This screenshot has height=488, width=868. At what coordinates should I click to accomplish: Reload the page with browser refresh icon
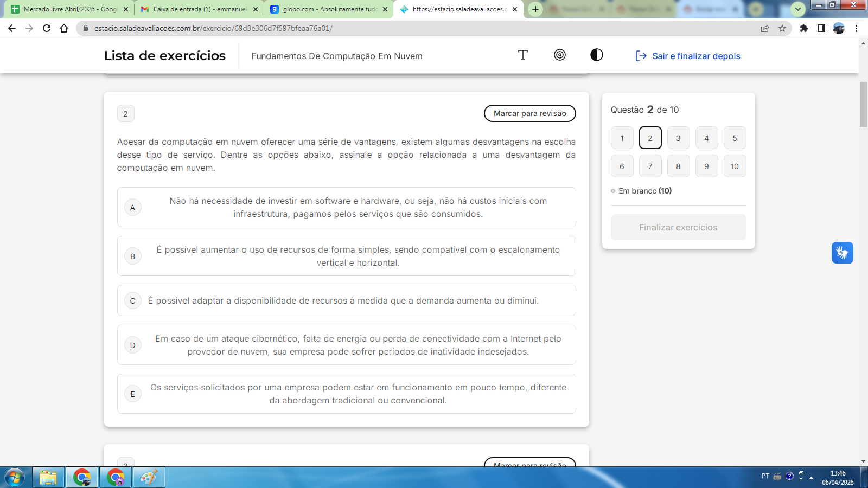pyautogui.click(x=47, y=28)
